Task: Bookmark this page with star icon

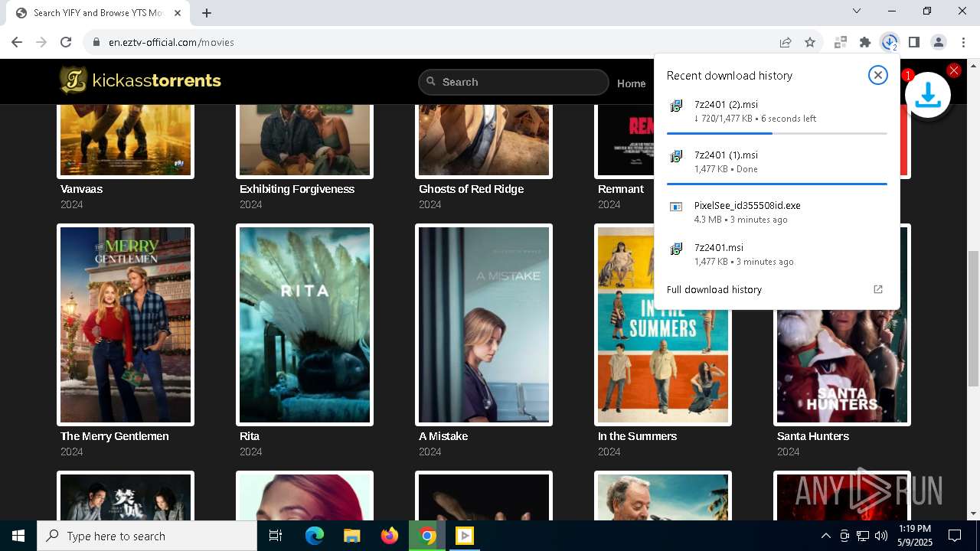Action: click(x=810, y=43)
